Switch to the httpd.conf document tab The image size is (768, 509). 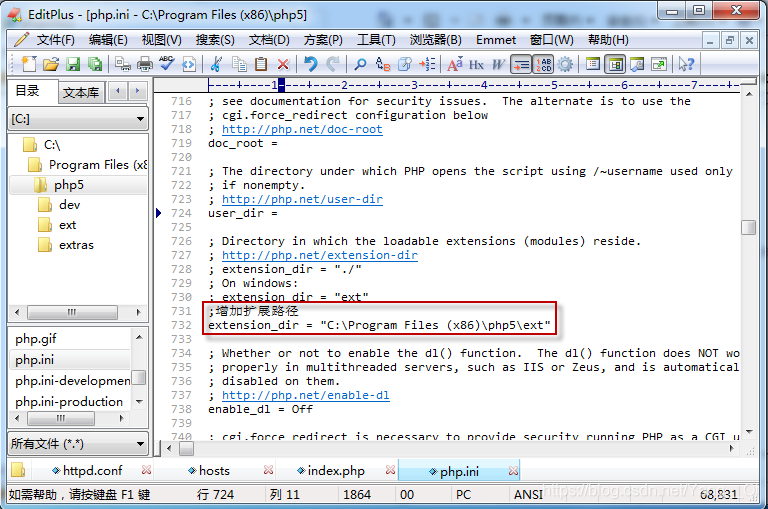point(93,471)
